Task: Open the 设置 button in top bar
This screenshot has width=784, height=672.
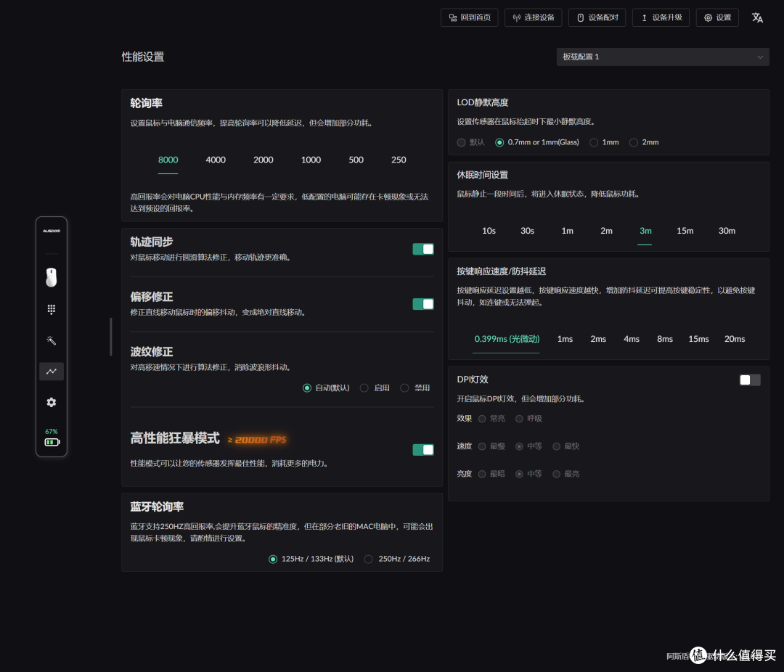Action: 717,17
